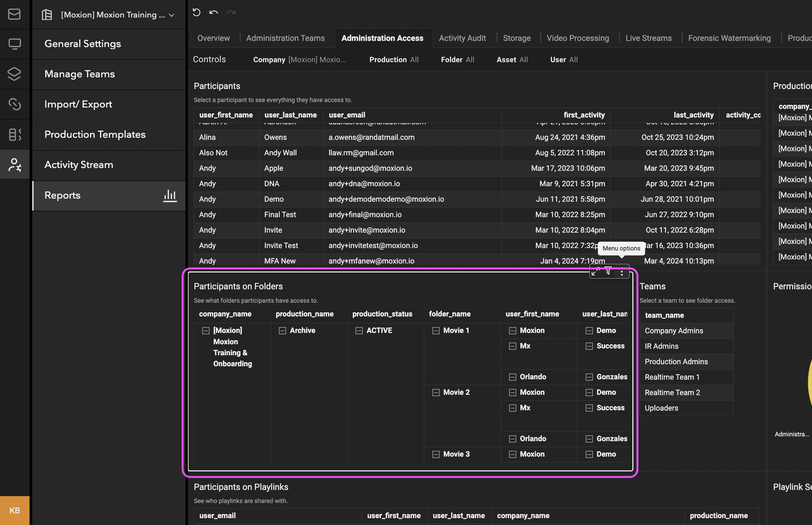The height and width of the screenshot is (525, 812).
Task: Select the Company Admins team row
Action: point(674,331)
